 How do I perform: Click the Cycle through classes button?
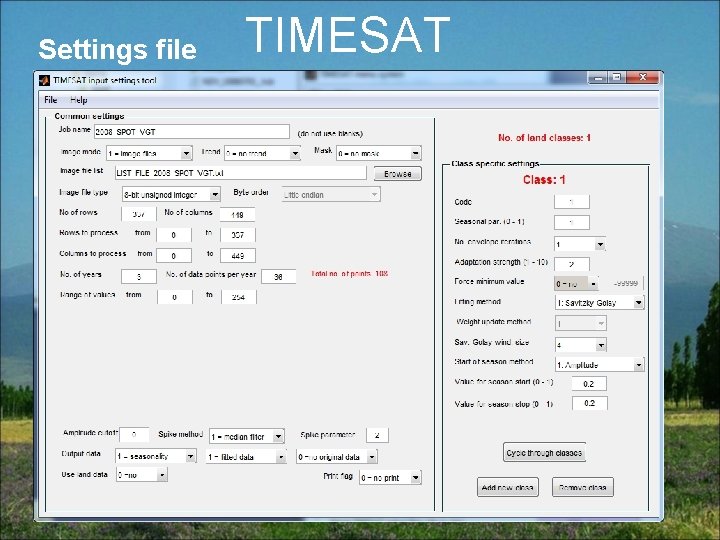click(544, 453)
